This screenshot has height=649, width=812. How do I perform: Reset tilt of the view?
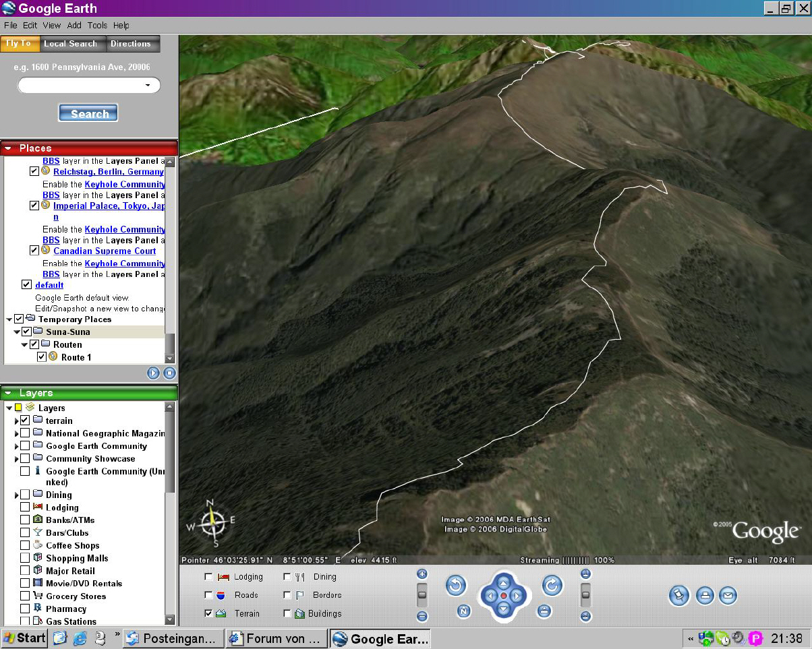(x=544, y=611)
